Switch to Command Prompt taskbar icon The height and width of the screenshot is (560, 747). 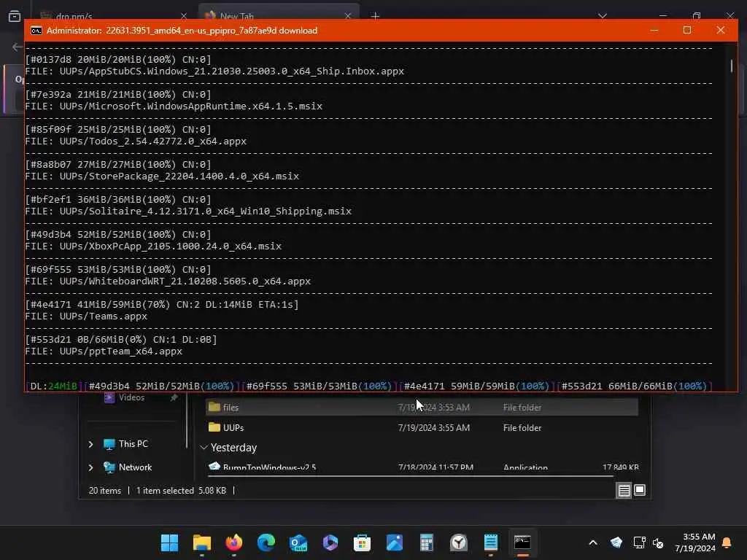(522, 542)
